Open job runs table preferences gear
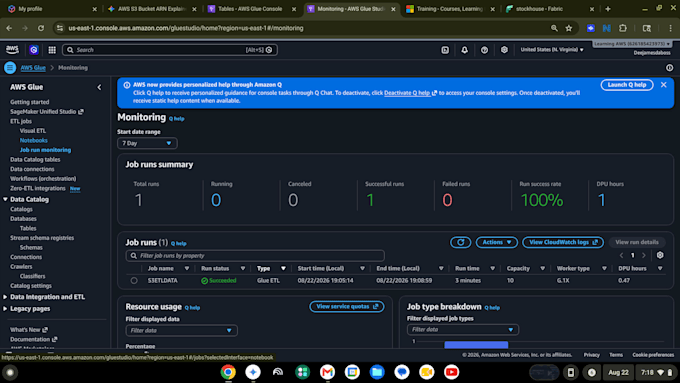Image resolution: width=680 pixels, height=383 pixels. point(660,255)
